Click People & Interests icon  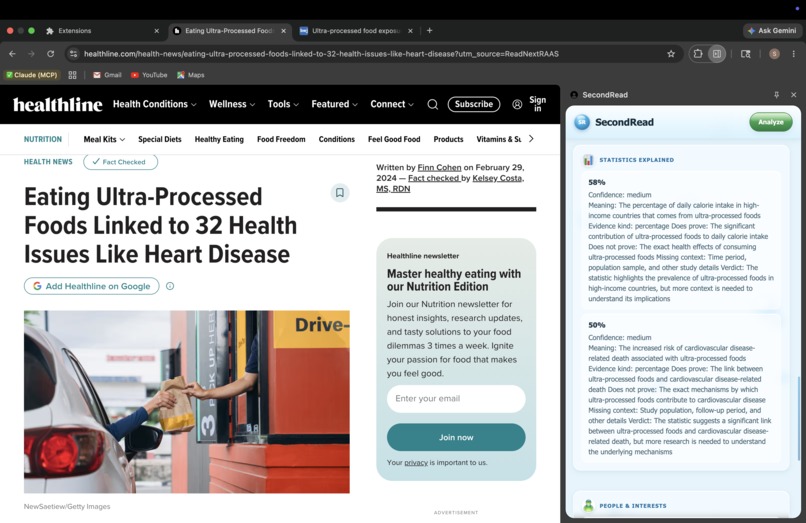tap(588, 506)
